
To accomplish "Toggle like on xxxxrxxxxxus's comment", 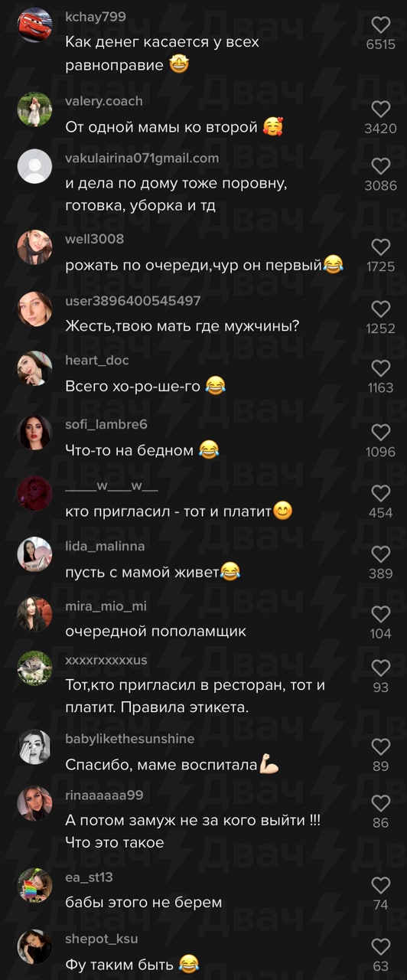I will point(380,668).
